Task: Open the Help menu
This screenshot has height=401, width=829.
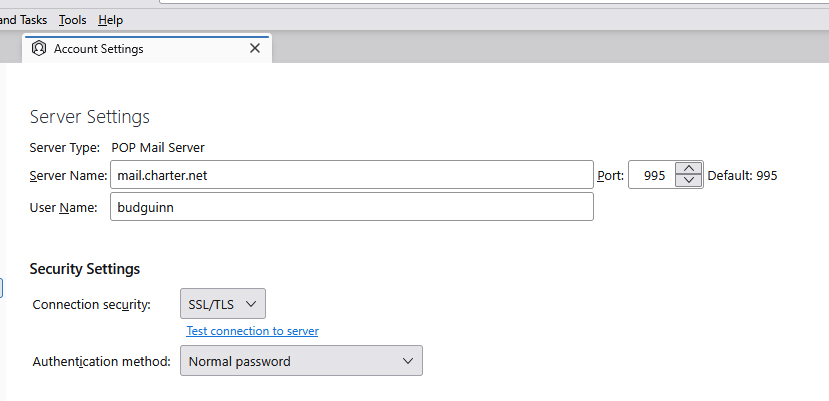Action: (110, 20)
